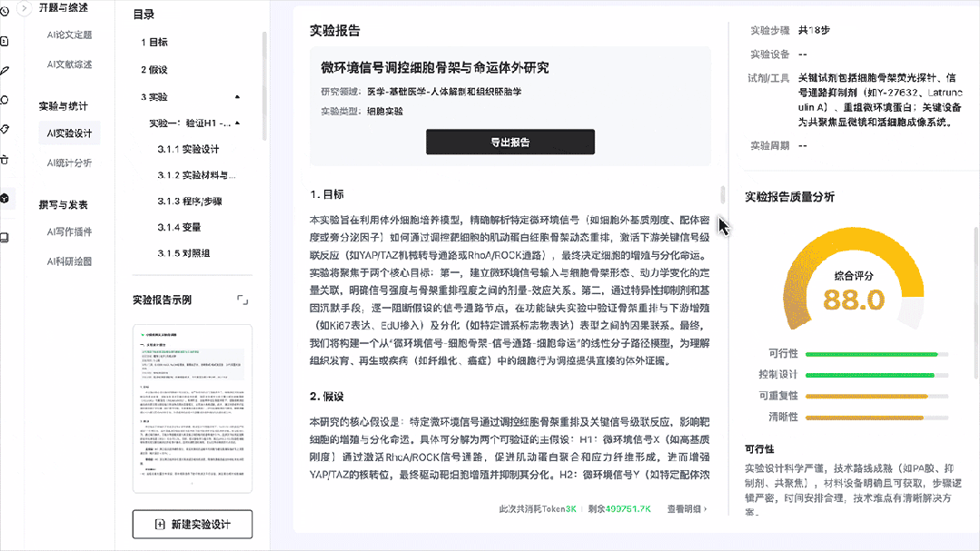The image size is (980, 551).
Task: Click the 可行性 description heading below scores
Action: click(759, 449)
